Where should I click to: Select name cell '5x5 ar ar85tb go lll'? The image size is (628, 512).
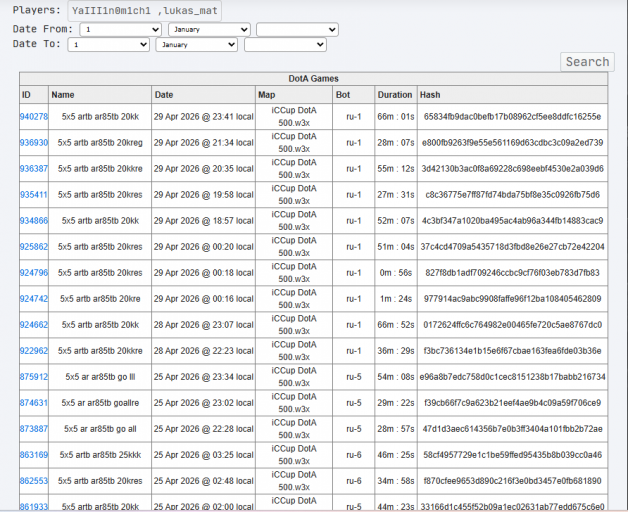tap(100, 377)
